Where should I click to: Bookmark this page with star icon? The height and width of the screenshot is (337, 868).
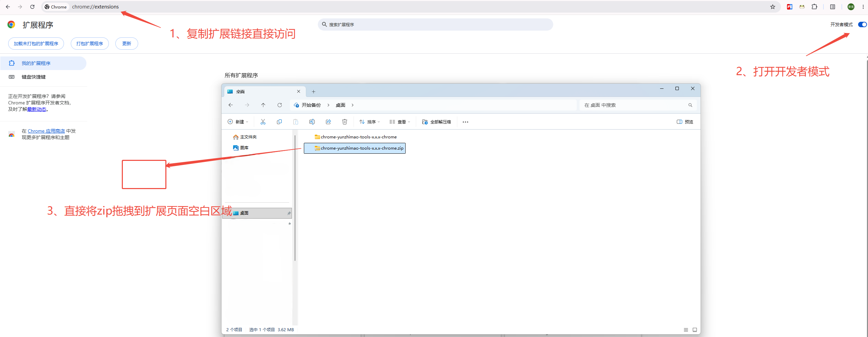tap(773, 7)
